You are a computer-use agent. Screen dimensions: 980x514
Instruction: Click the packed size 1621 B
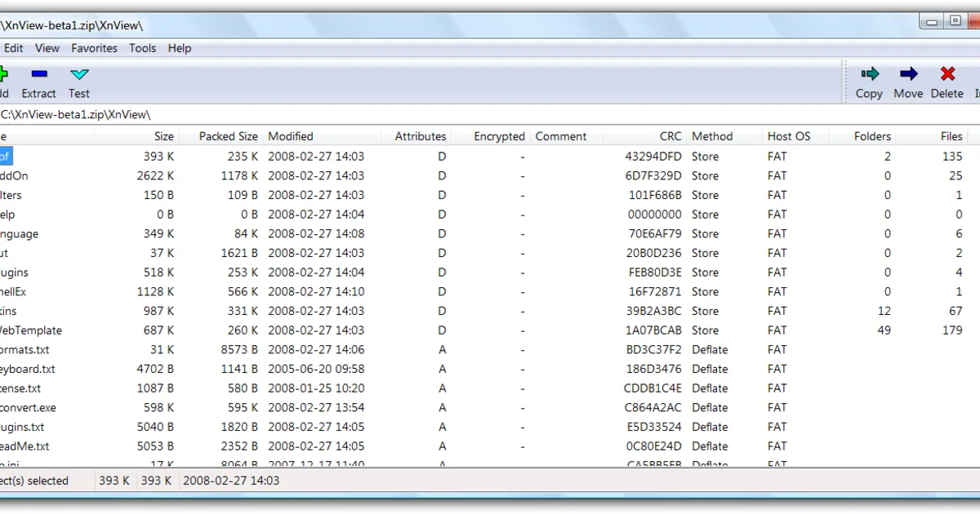coord(239,253)
